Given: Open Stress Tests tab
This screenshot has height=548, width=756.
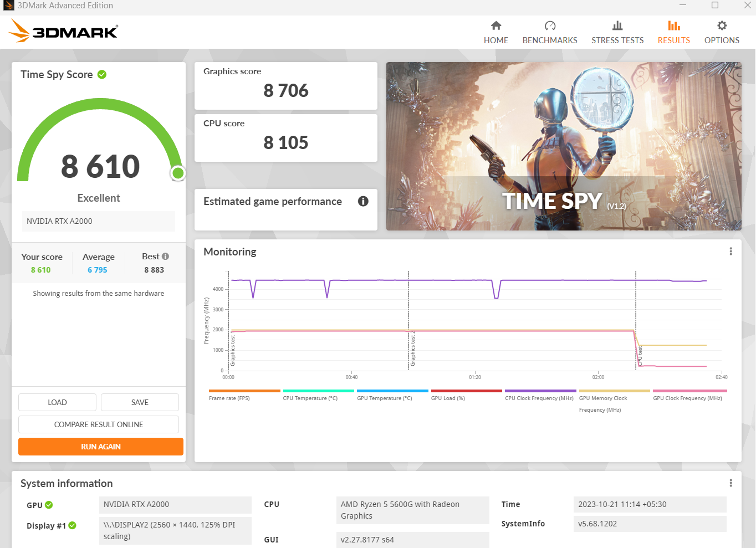Looking at the screenshot, I should (617, 33).
